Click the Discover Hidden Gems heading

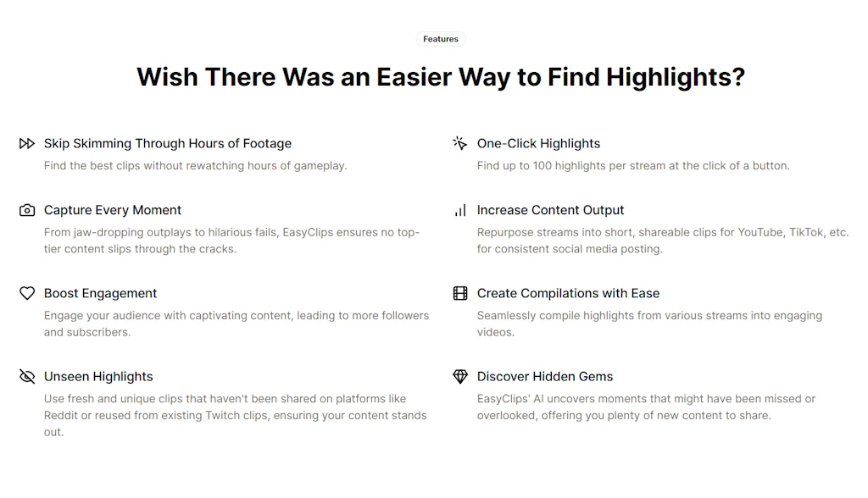coord(545,376)
